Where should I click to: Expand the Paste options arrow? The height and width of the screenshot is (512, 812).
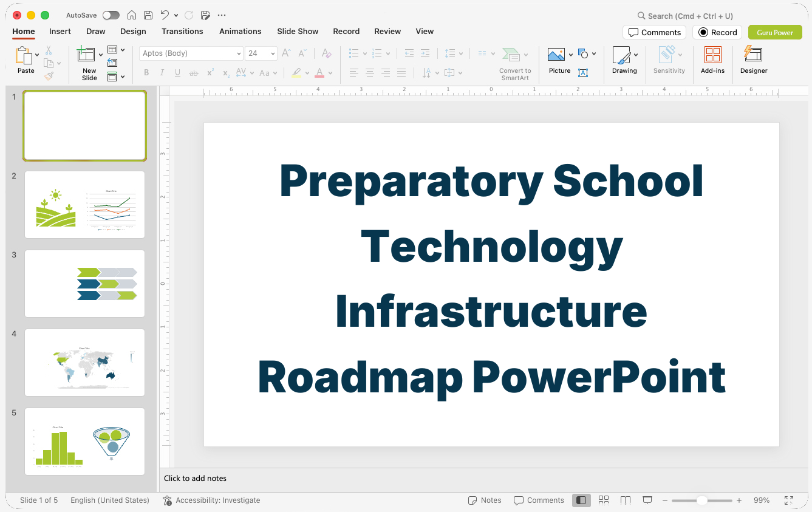pos(37,55)
